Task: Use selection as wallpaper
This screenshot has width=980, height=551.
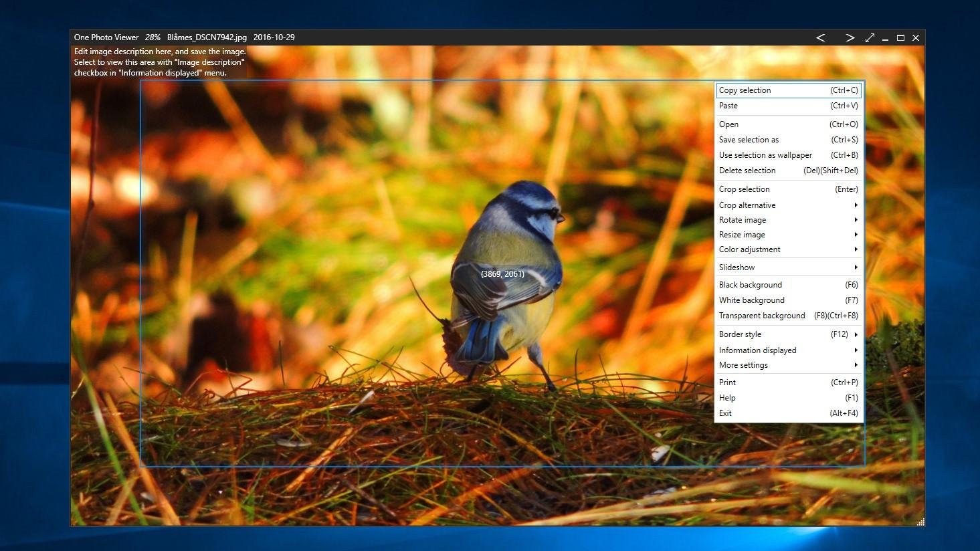Action: [765, 154]
